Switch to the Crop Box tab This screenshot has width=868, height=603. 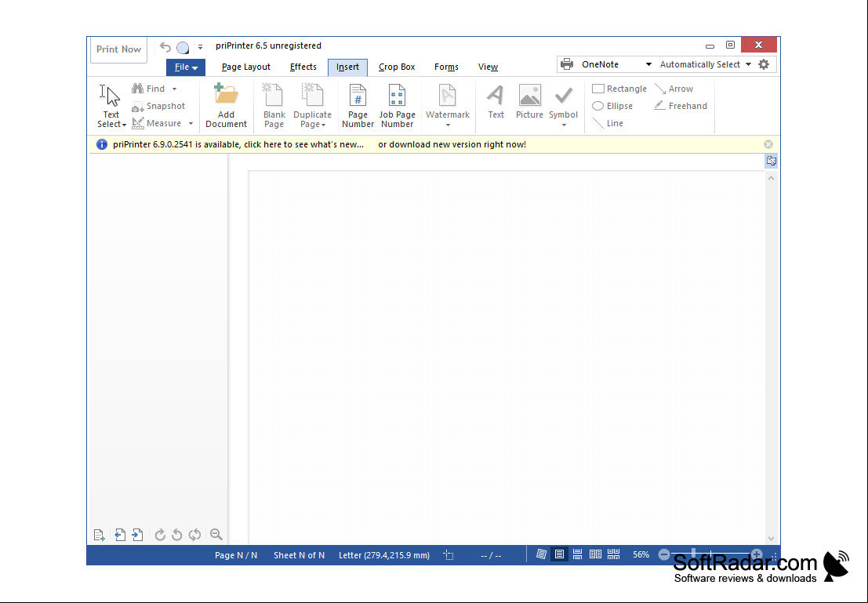pyautogui.click(x=396, y=67)
